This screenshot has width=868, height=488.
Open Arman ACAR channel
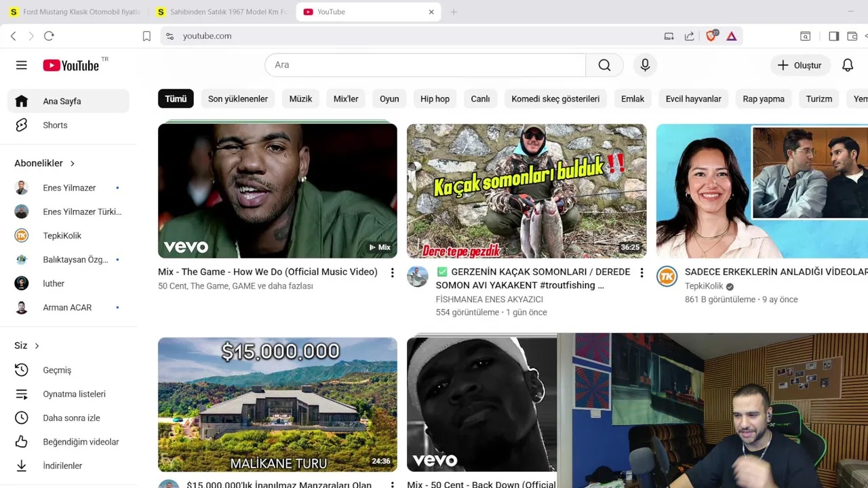68,307
